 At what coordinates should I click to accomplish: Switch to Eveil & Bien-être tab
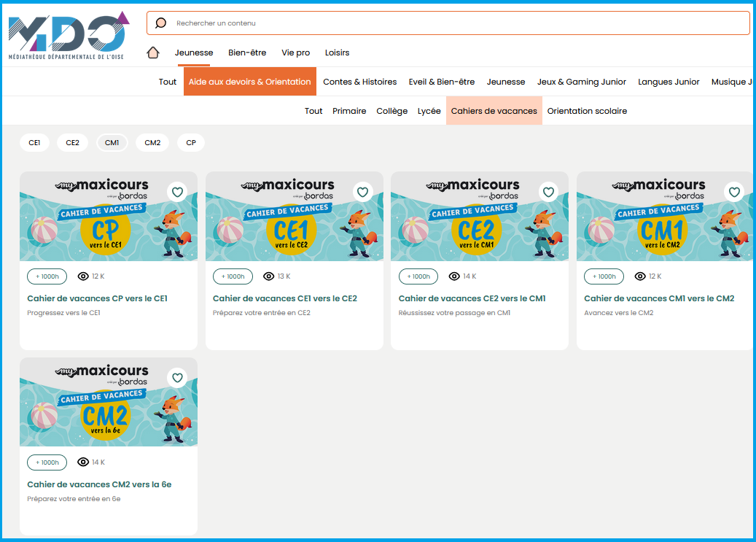coord(442,82)
